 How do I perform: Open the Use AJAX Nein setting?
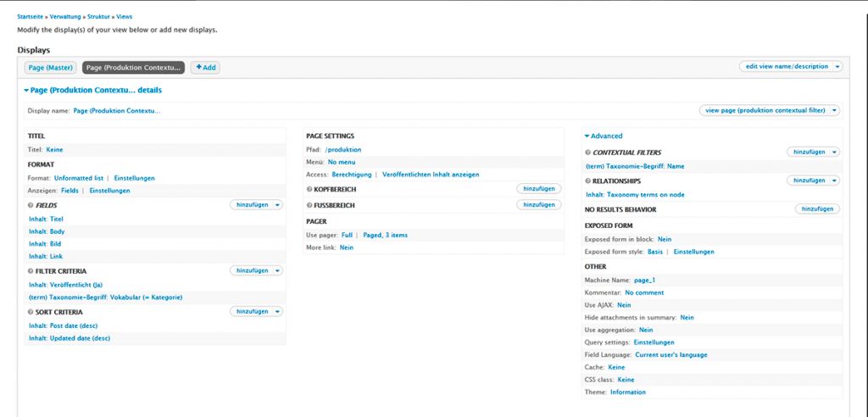[624, 304]
